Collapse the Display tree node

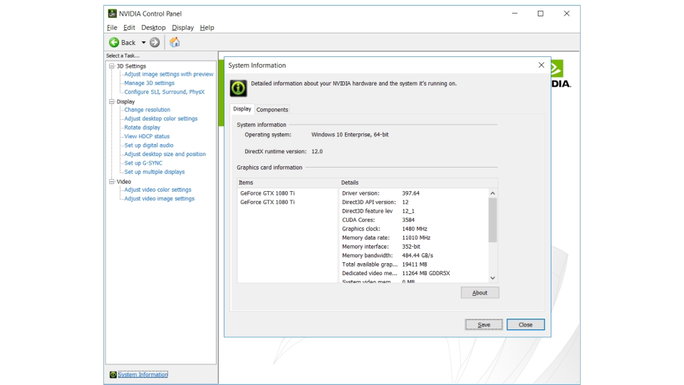click(112, 101)
